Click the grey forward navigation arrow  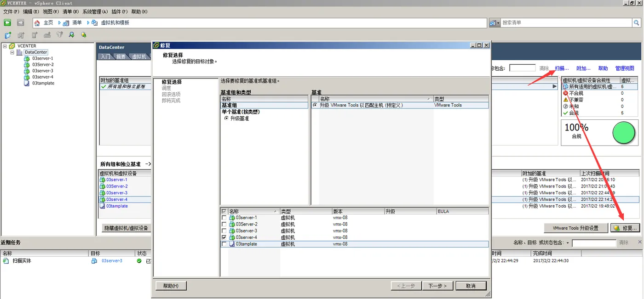pyautogui.click(x=21, y=23)
